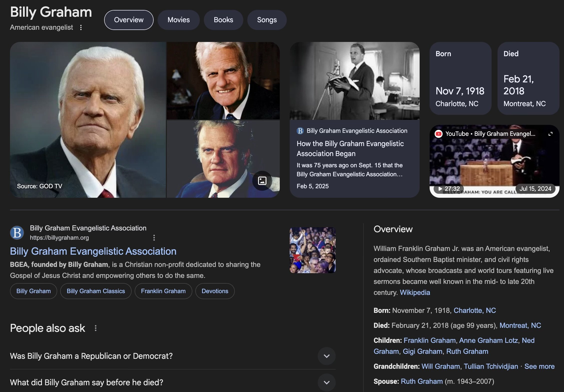Click the 'Jul 15, 2024' video date label
Viewport: 564px width, 392px height.
pos(535,189)
